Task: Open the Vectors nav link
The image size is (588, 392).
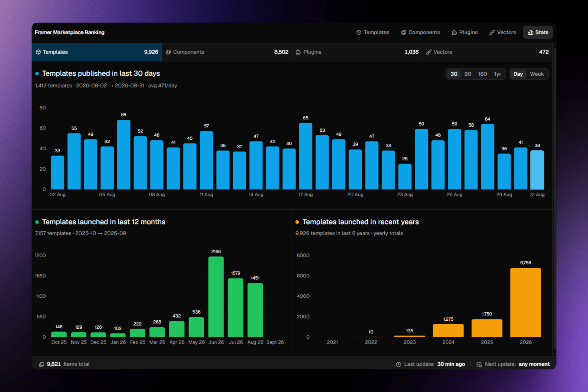Action: [x=503, y=32]
